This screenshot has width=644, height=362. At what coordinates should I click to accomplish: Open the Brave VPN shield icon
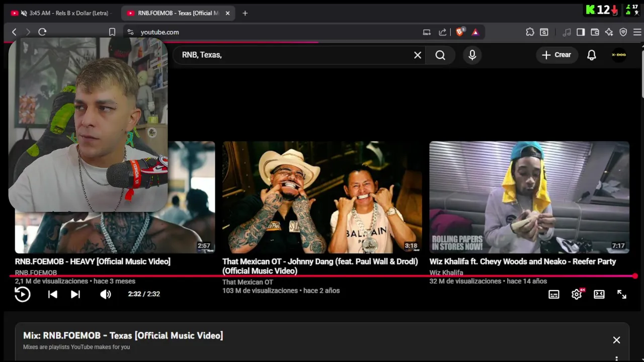point(623,32)
